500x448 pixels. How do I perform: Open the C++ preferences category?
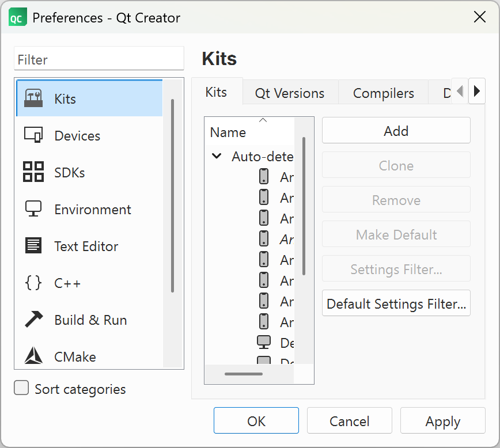pyautogui.click(x=89, y=283)
